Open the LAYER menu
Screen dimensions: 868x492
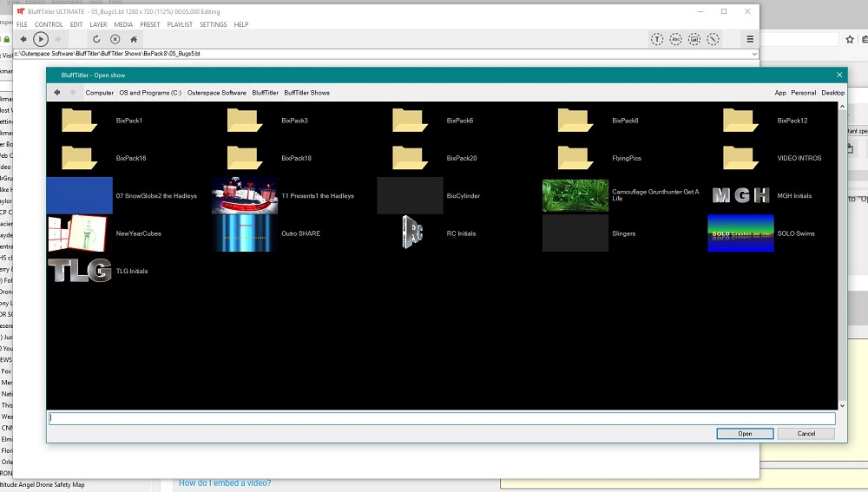pyautogui.click(x=98, y=24)
